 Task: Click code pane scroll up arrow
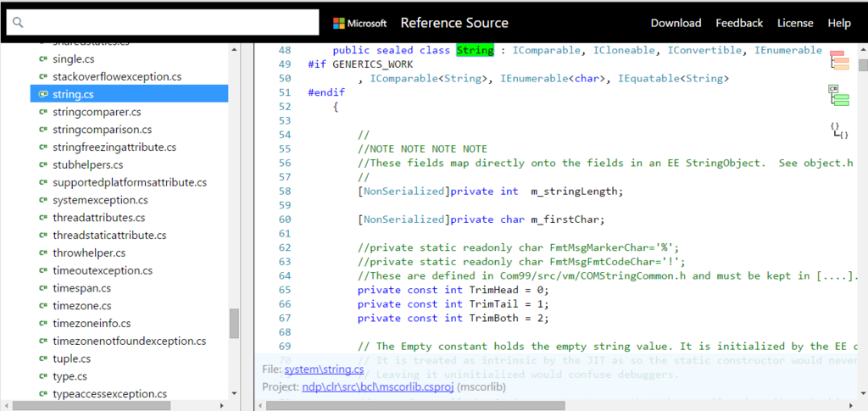point(863,51)
